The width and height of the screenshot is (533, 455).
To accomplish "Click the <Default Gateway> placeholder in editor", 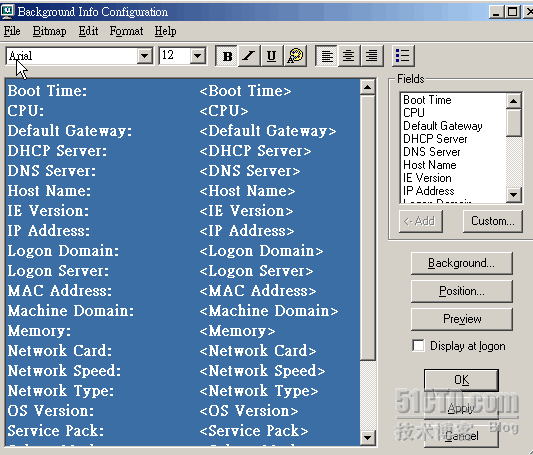I will tap(268, 131).
